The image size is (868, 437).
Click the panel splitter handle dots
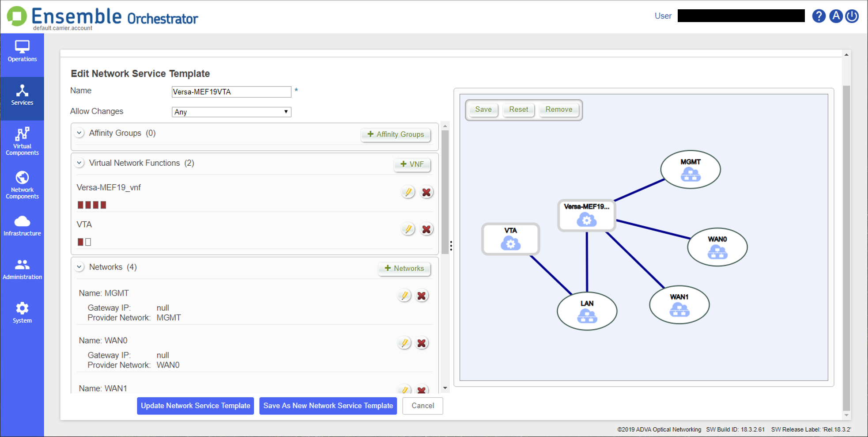coord(451,246)
